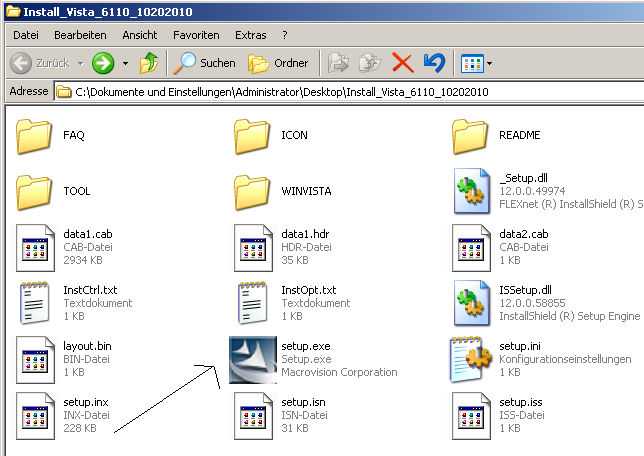Click the move-to-folder toolbar icon

coord(338,63)
